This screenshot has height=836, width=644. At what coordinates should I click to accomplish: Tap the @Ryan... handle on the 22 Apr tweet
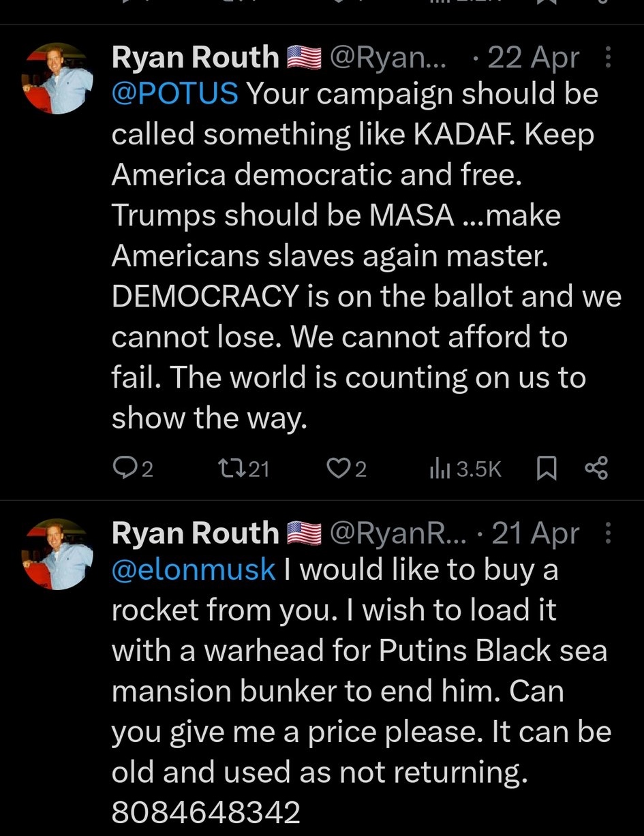[387, 59]
